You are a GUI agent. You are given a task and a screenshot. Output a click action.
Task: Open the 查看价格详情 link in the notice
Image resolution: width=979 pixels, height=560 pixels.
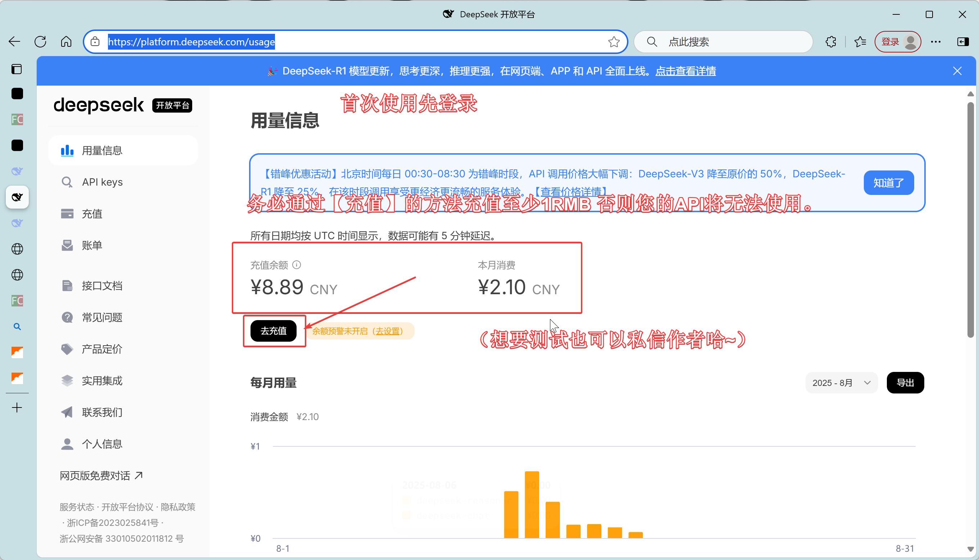point(571,192)
